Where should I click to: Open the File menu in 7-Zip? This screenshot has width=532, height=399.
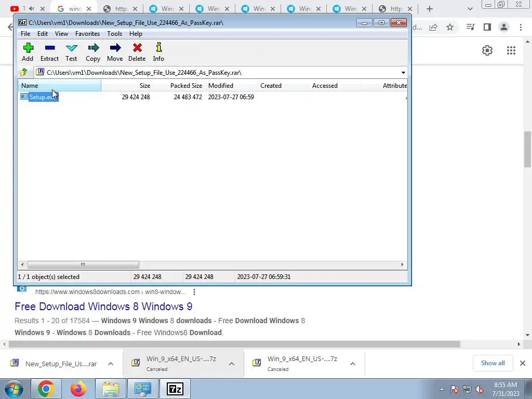[x=25, y=34]
